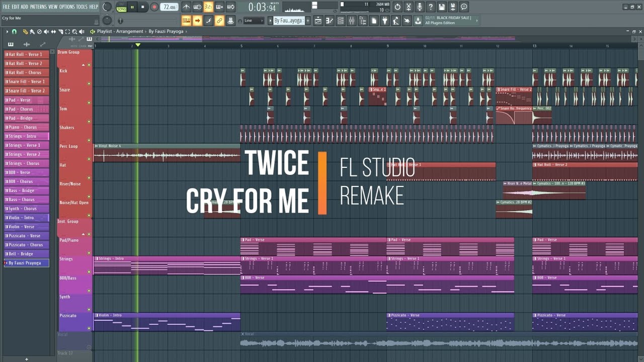The width and height of the screenshot is (644, 362).
Task: Click bar 9 on the timeline ruler
Action: 387,46
